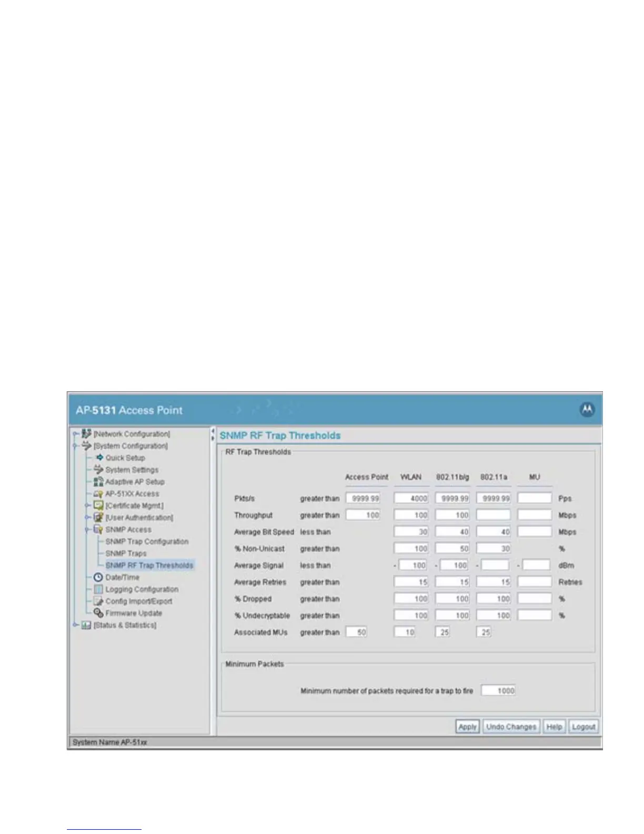Click the Motorola logo in the header
This screenshot has width=644, height=834.
587,410
